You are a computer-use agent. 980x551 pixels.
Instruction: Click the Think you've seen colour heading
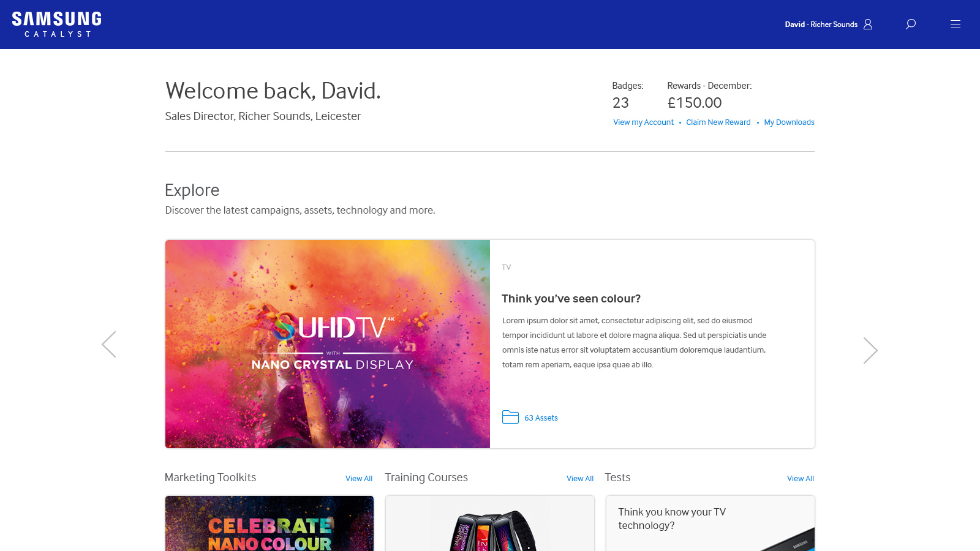click(571, 299)
